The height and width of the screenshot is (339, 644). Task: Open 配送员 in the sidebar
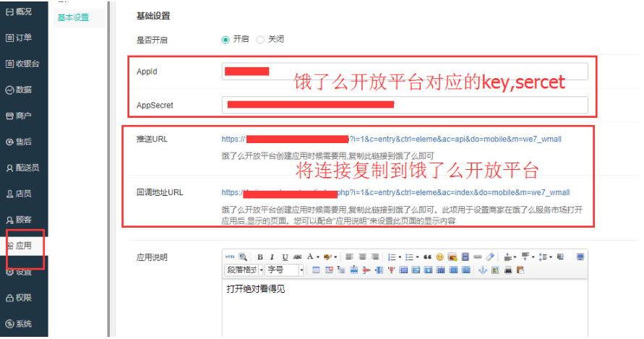pyautogui.click(x=24, y=168)
